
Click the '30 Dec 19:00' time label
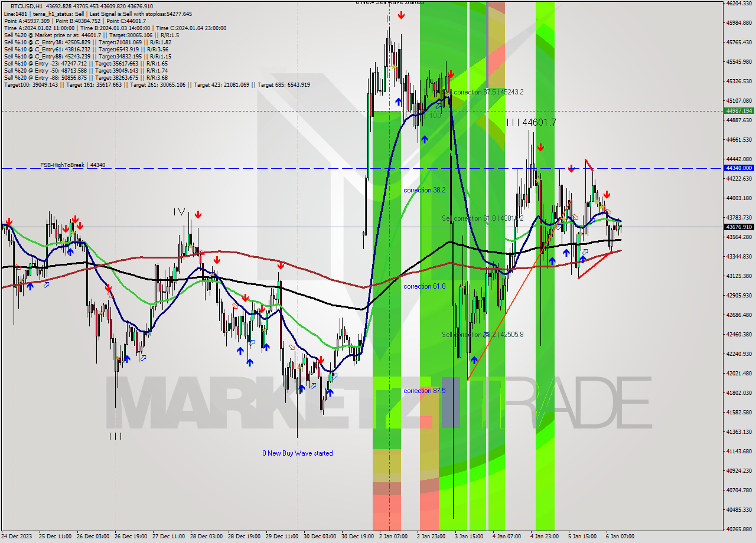coord(357,537)
